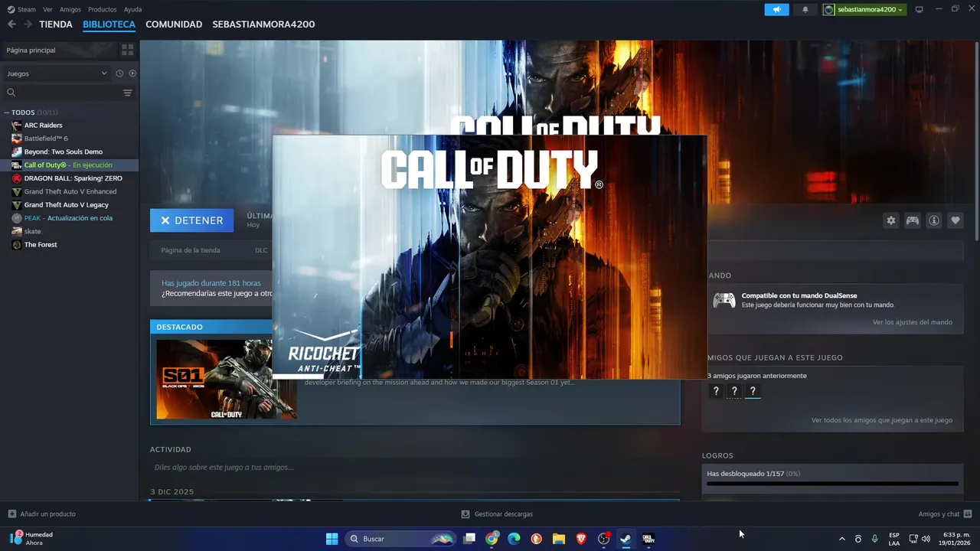Open the Productos menu
The width and height of the screenshot is (980, 551).
(103, 9)
